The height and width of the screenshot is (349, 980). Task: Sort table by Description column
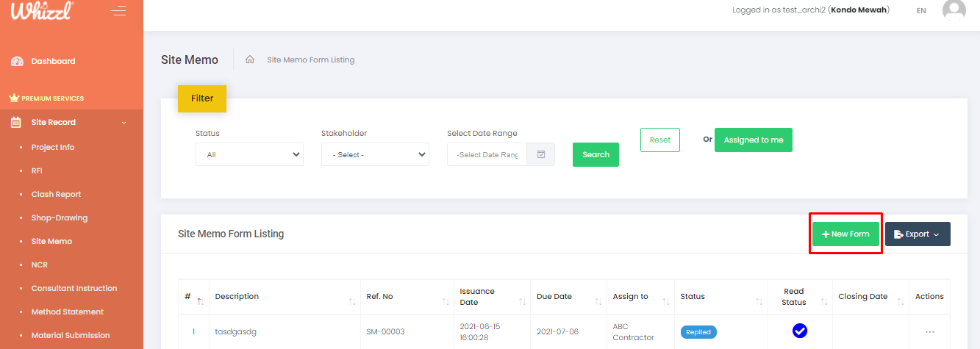coord(351,301)
